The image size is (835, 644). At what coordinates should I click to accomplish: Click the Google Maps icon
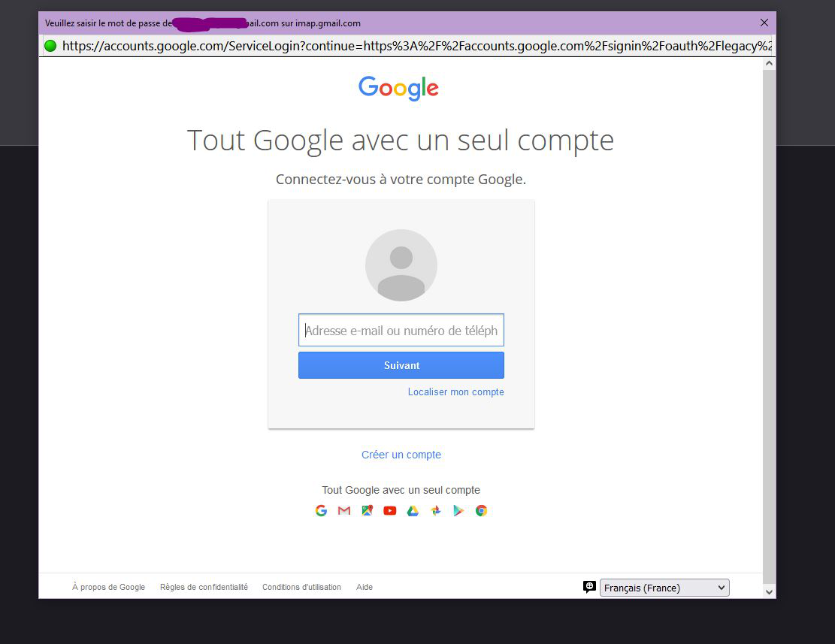pos(367,511)
